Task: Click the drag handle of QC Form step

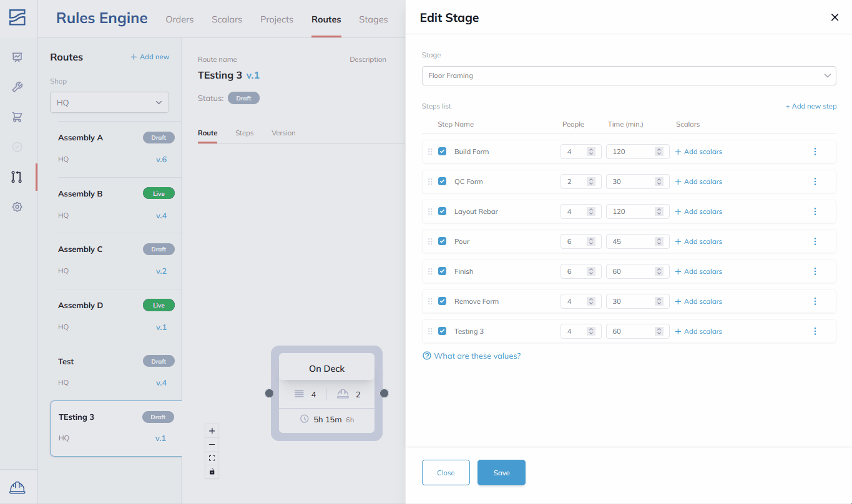Action: [430, 182]
